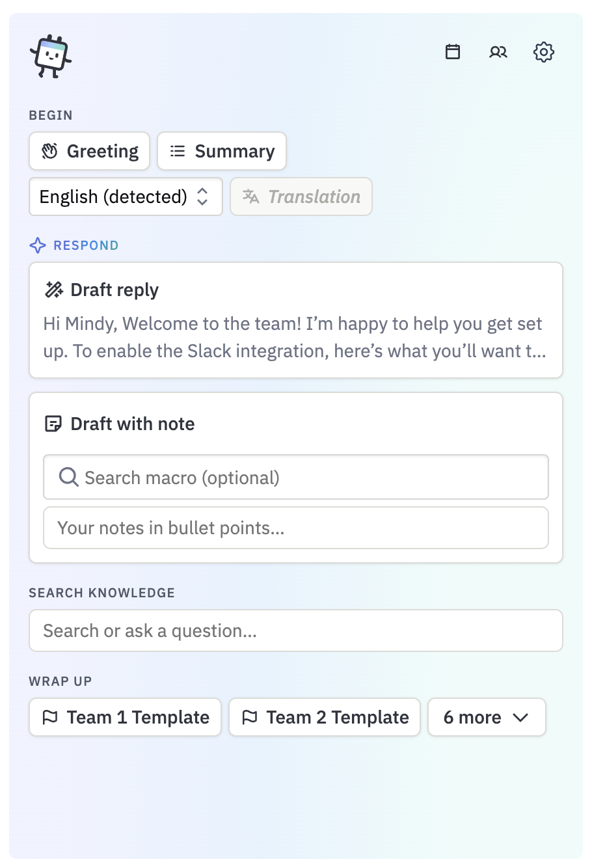Click into Your notes in bullet points field

[x=296, y=528]
